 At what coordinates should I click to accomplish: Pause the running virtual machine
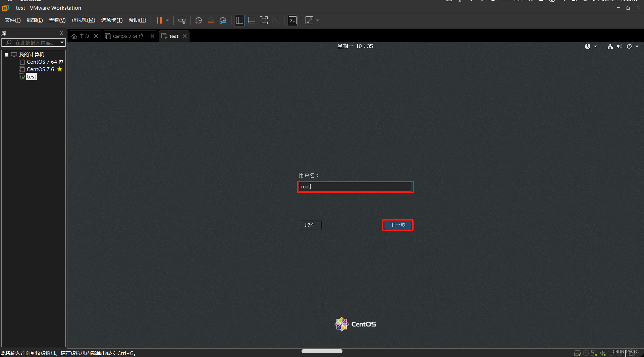[x=159, y=20]
